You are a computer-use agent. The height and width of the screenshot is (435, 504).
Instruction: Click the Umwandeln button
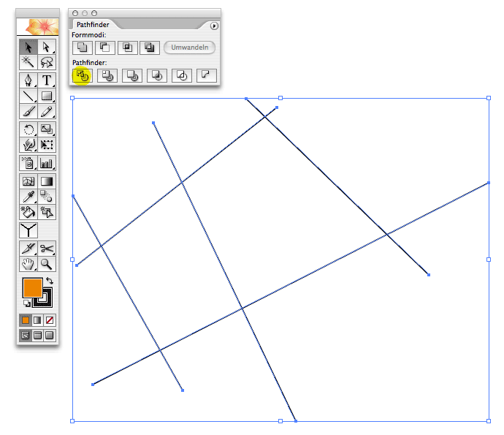tap(190, 48)
